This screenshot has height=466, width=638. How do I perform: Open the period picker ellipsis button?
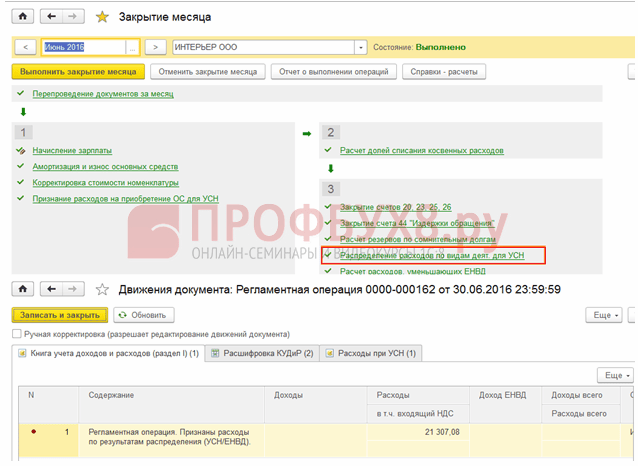(x=132, y=48)
